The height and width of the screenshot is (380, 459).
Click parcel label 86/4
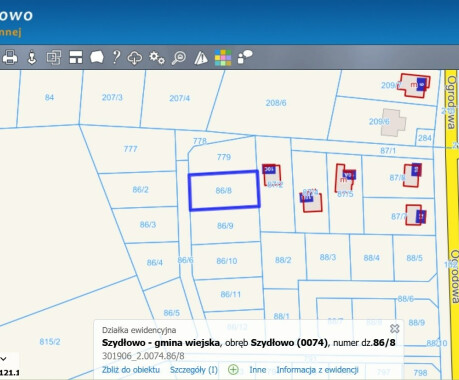[155, 262]
